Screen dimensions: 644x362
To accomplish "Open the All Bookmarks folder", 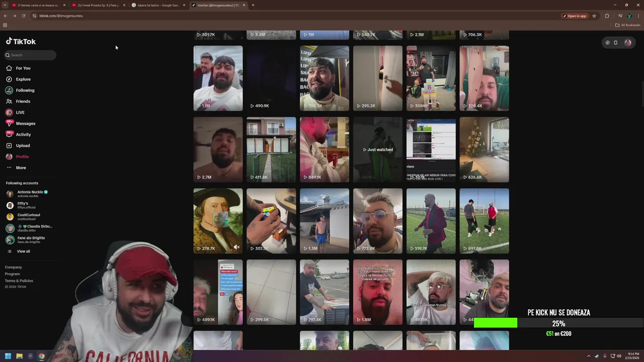I will (x=627, y=25).
